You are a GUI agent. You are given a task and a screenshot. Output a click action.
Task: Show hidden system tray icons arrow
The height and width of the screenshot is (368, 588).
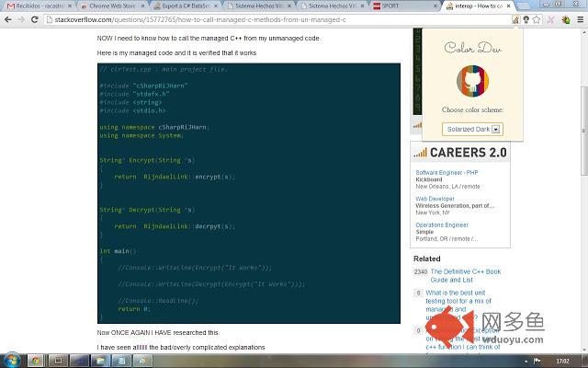tap(526, 362)
